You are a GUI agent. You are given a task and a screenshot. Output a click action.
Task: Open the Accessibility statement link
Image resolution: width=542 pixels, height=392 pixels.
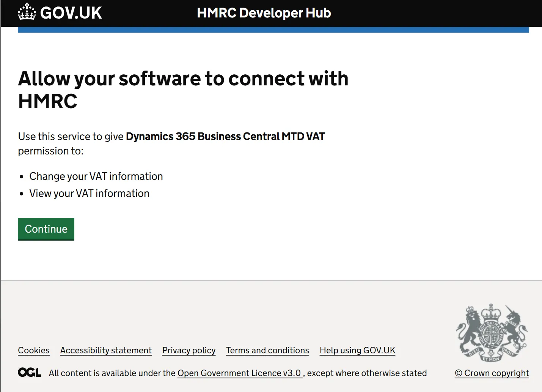(106, 350)
